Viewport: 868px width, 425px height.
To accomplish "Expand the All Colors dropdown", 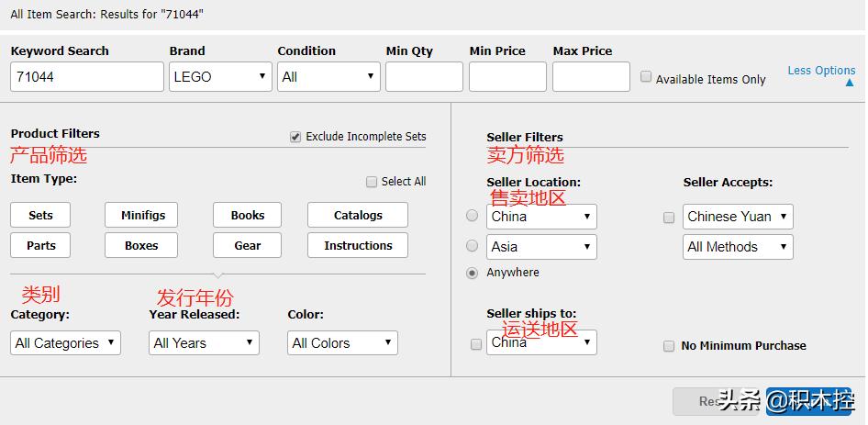I will pyautogui.click(x=342, y=343).
